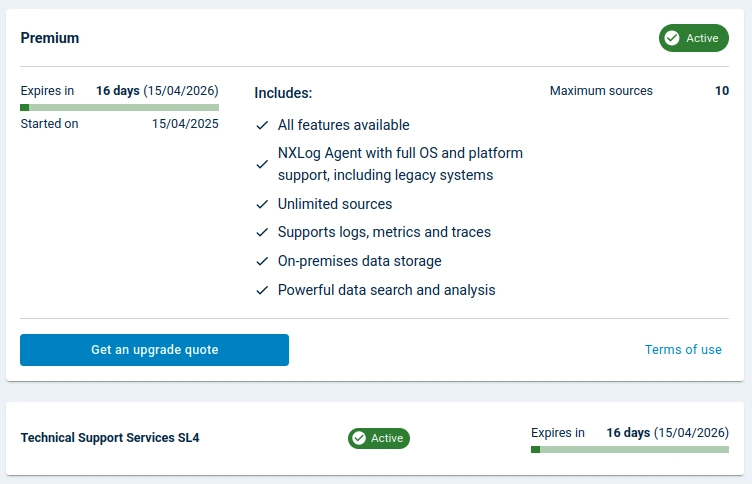Click the Supports logs, metrics and traces text

pyautogui.click(x=384, y=232)
